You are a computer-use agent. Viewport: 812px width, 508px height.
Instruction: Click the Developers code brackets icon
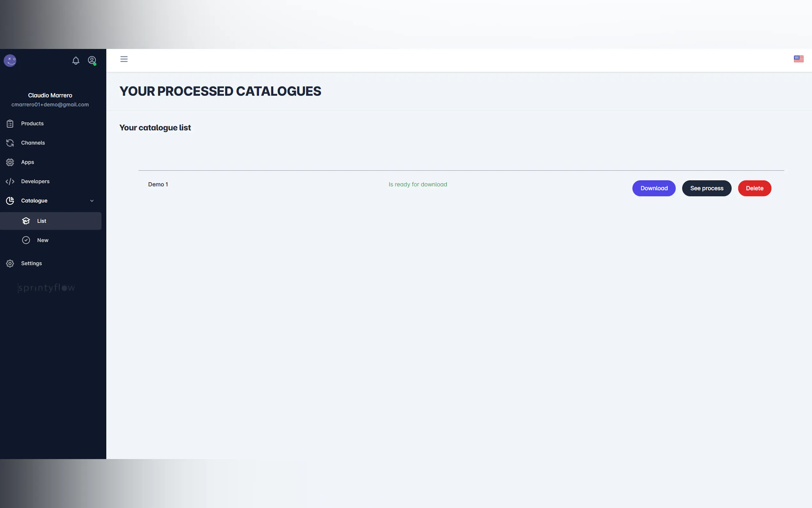[x=10, y=181]
